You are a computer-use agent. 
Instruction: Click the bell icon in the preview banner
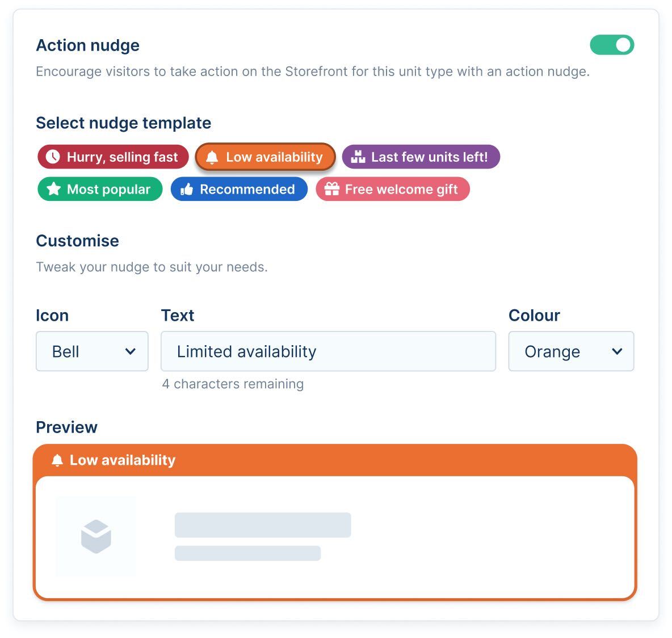click(x=57, y=460)
